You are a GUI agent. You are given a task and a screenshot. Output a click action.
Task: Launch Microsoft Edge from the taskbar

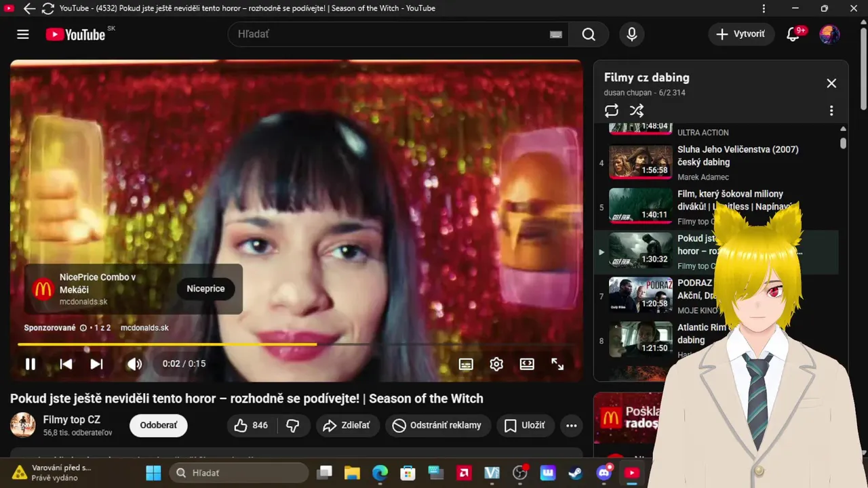(380, 473)
